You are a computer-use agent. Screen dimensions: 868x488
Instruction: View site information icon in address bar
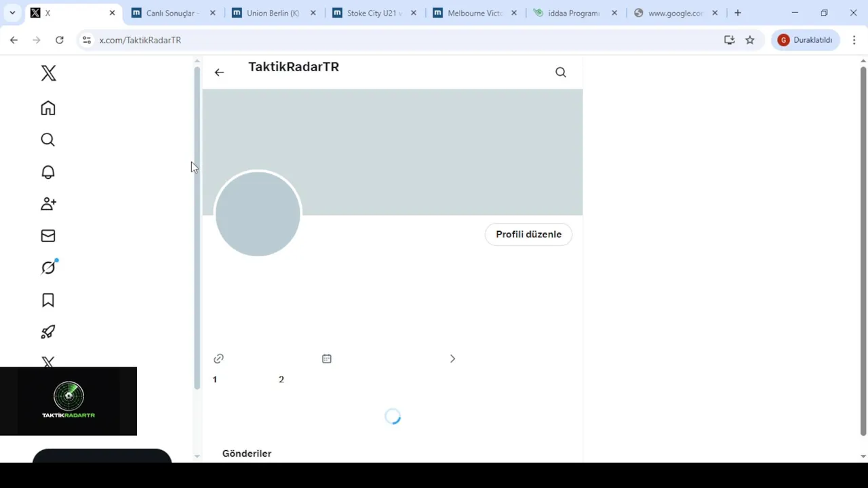click(87, 40)
